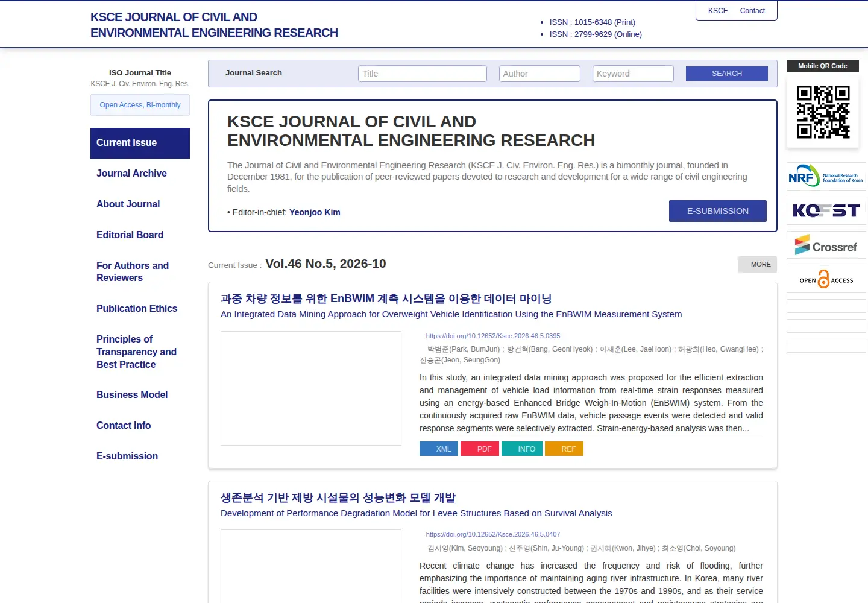Open XML for the EnBWIM data mining article
The width and height of the screenshot is (868, 603).
click(439, 449)
